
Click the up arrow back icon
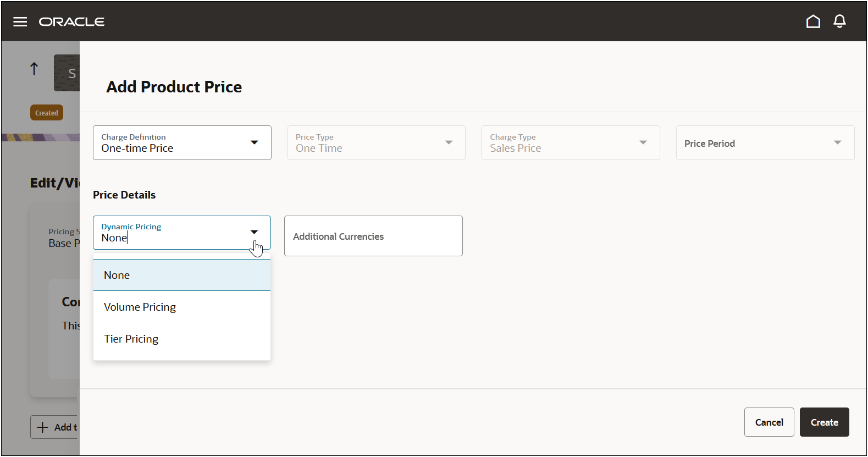(34, 69)
